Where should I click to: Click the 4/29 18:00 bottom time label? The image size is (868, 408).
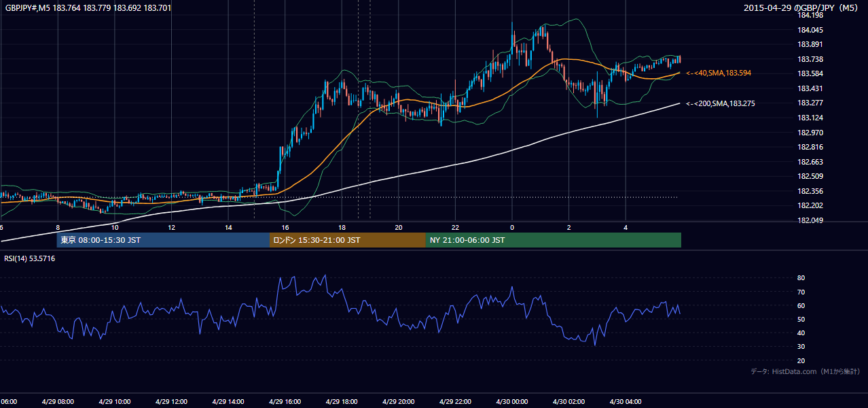tap(342, 401)
